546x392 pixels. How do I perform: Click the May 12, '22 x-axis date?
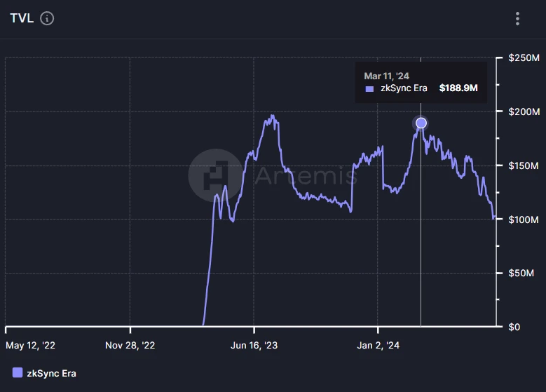pyautogui.click(x=31, y=345)
